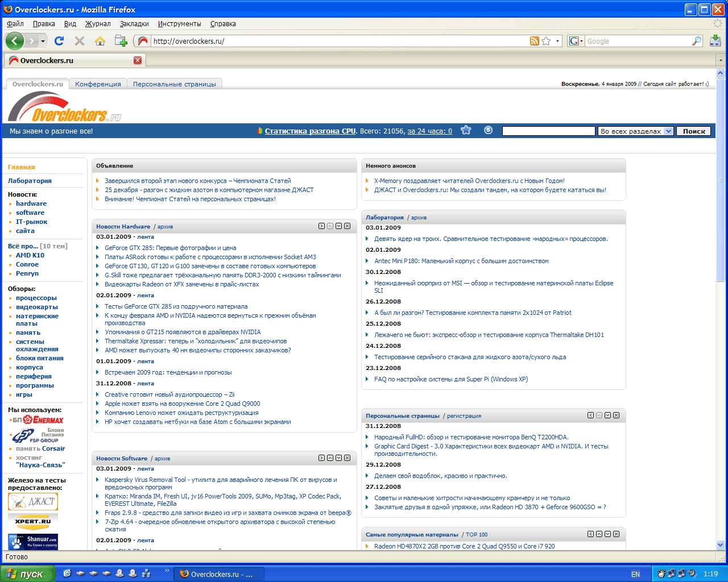Click the Overclockers.ru site logo
This screenshot has width=728, height=582.
pyautogui.click(x=65, y=107)
